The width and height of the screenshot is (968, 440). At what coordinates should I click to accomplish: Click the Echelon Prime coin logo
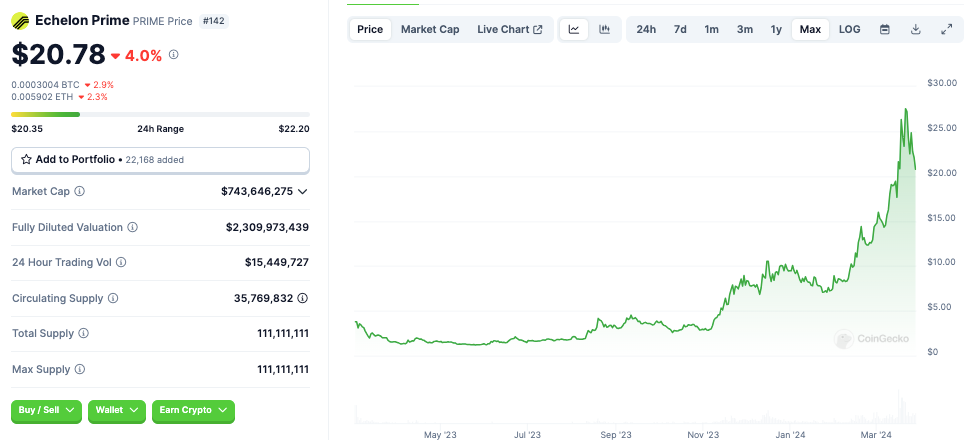click(x=20, y=22)
